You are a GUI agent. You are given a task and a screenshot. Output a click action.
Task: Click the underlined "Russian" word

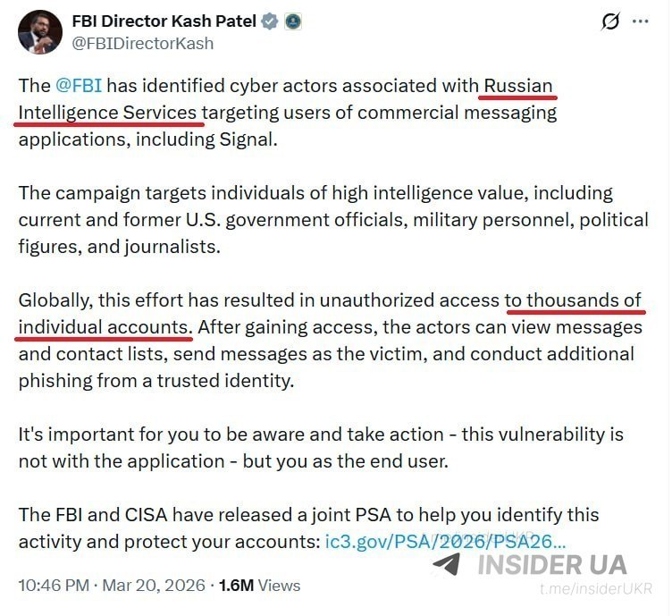coord(518,88)
